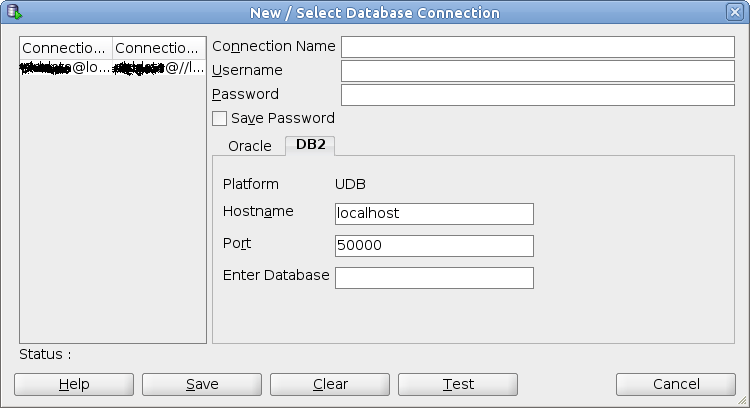Click the Save button
The width and height of the screenshot is (750, 408).
(202, 385)
